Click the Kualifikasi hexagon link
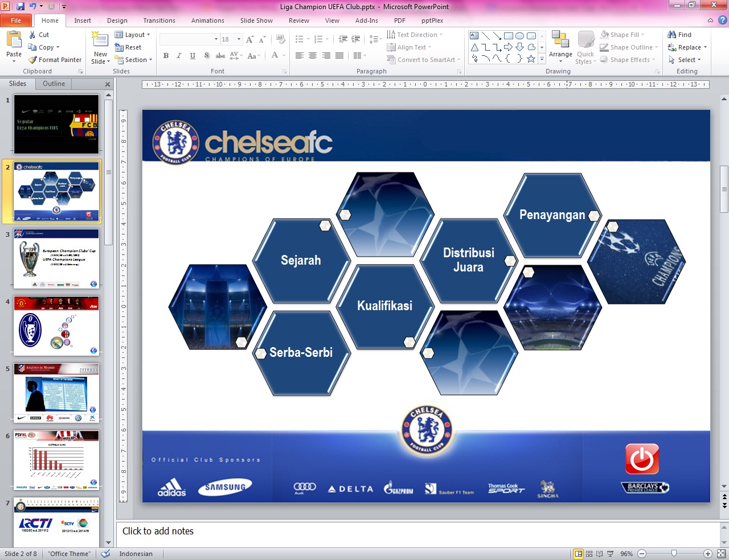The width and height of the screenshot is (729, 560). pyautogui.click(x=384, y=306)
